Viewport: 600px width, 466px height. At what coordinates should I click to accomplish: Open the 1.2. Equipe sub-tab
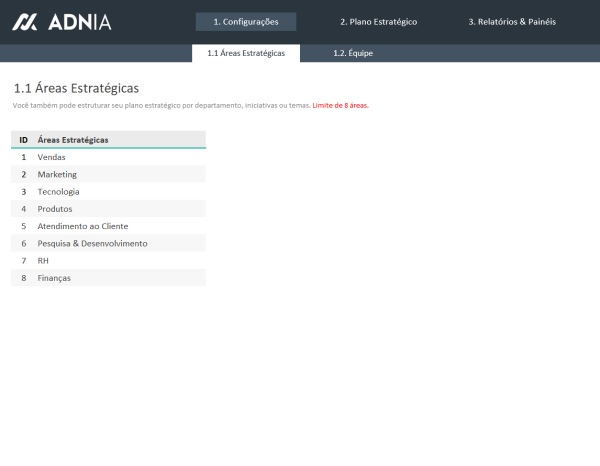(353, 53)
